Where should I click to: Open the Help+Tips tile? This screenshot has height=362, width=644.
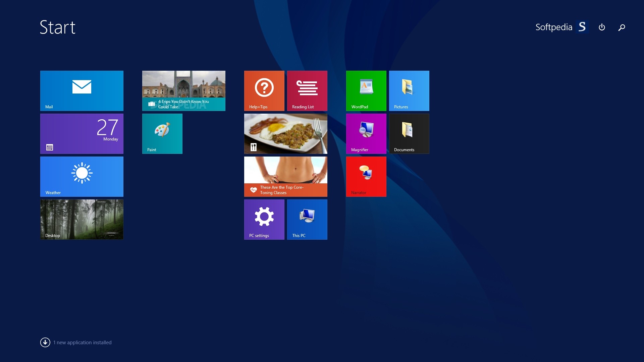pos(264,90)
